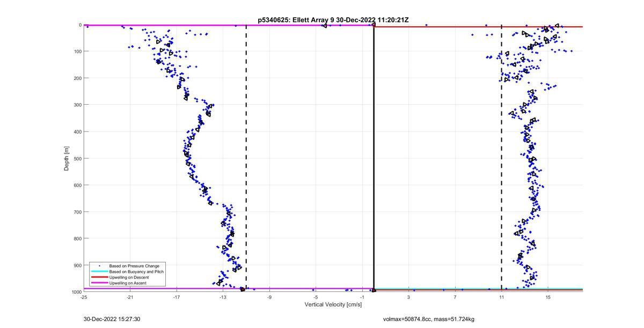Click the "volmax=50874.8cc, mass=51.724kg" footer text
644x328 pixels.
pos(428,319)
